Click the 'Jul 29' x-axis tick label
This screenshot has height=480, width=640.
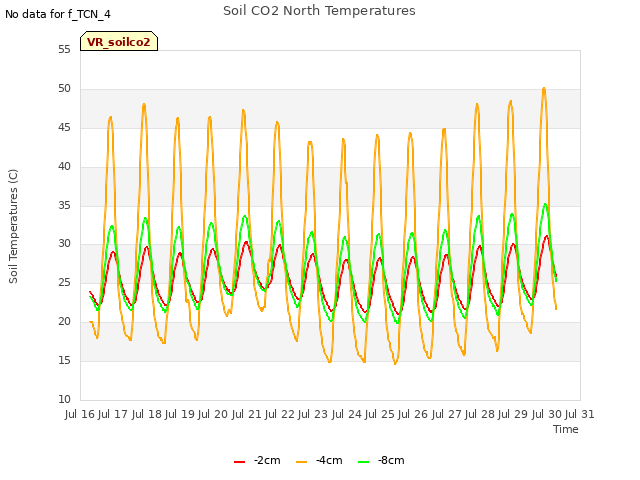point(513,414)
